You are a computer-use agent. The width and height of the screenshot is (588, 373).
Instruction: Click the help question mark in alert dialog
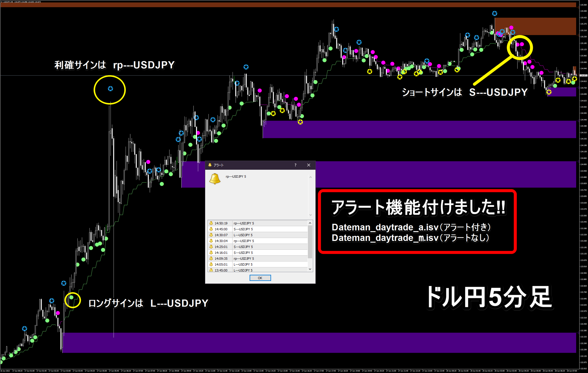tap(295, 165)
